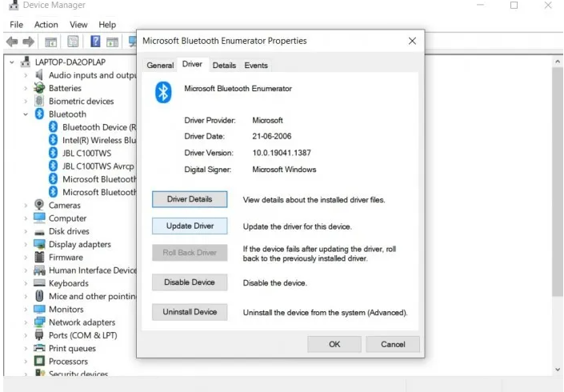564x392 pixels.
Task: Click the Uninstall Device button
Action: tap(190, 312)
